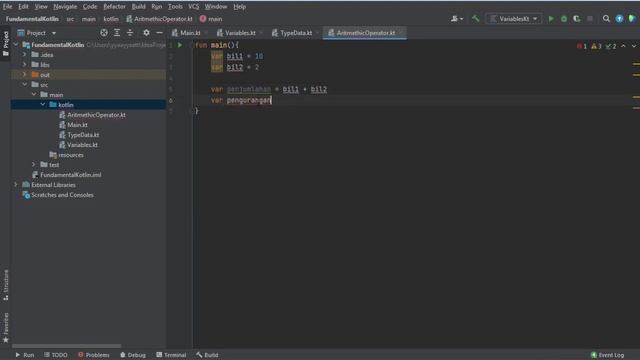The width and height of the screenshot is (640, 360).
Task: Open the VCS menu
Action: (193, 7)
